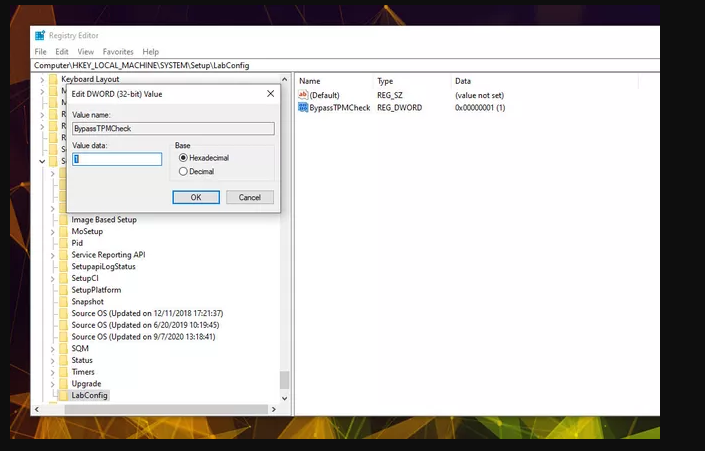Expand the Keyboard Layout key
This screenshot has height=451, width=705.
tap(42, 80)
